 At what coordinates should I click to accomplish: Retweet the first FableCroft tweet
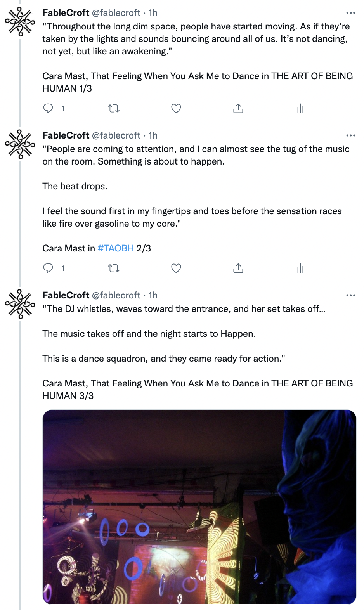coord(114,108)
